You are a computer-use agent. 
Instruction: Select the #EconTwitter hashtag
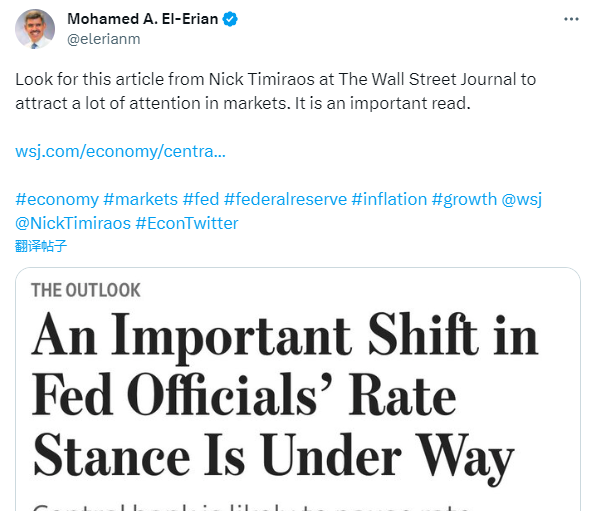(187, 223)
